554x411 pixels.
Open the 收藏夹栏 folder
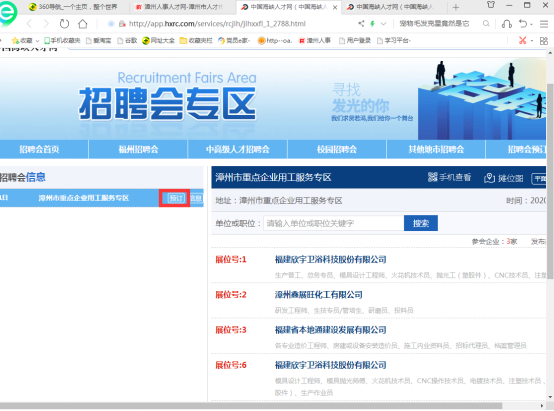[196, 41]
